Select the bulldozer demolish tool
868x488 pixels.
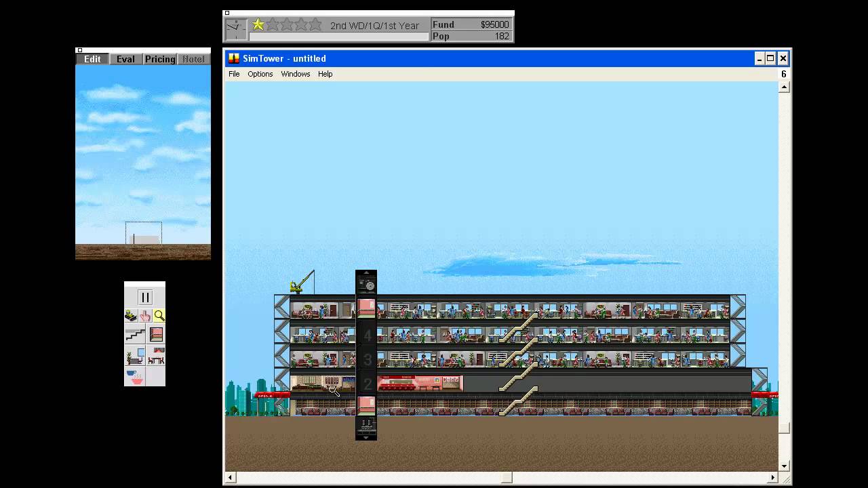131,316
